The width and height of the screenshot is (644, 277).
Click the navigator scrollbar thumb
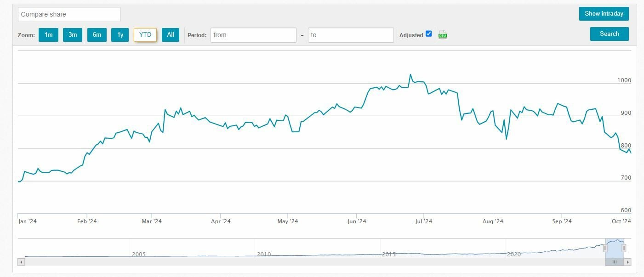[x=615, y=262]
